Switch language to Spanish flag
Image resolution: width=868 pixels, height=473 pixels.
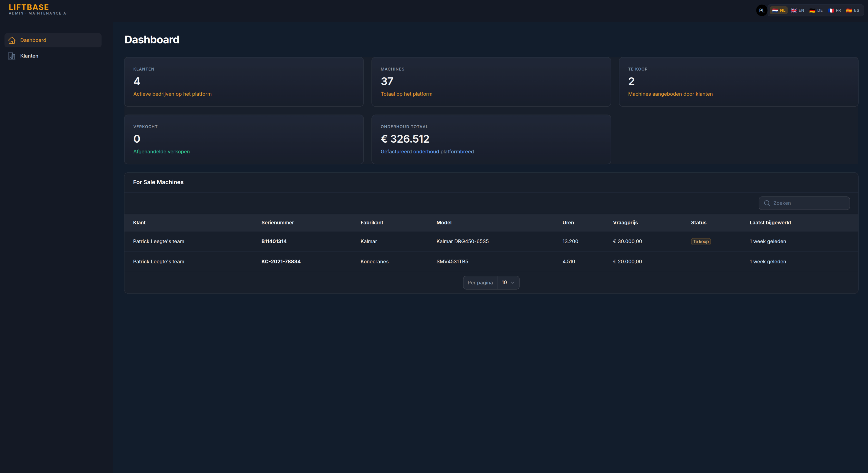click(849, 10)
